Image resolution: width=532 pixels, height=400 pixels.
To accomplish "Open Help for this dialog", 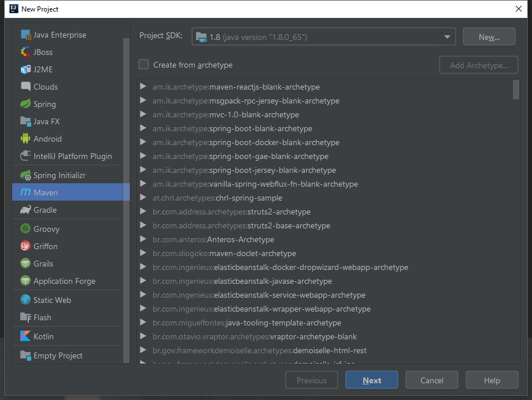I will pyautogui.click(x=492, y=380).
